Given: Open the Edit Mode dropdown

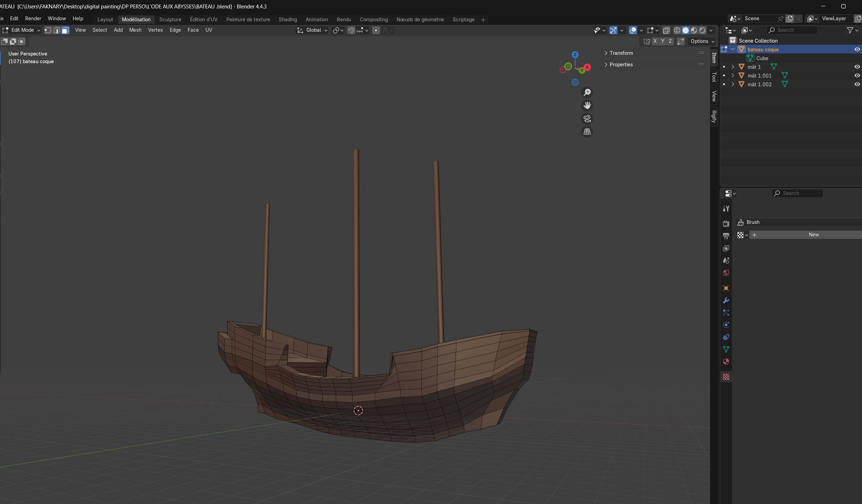Looking at the screenshot, I should pos(22,30).
